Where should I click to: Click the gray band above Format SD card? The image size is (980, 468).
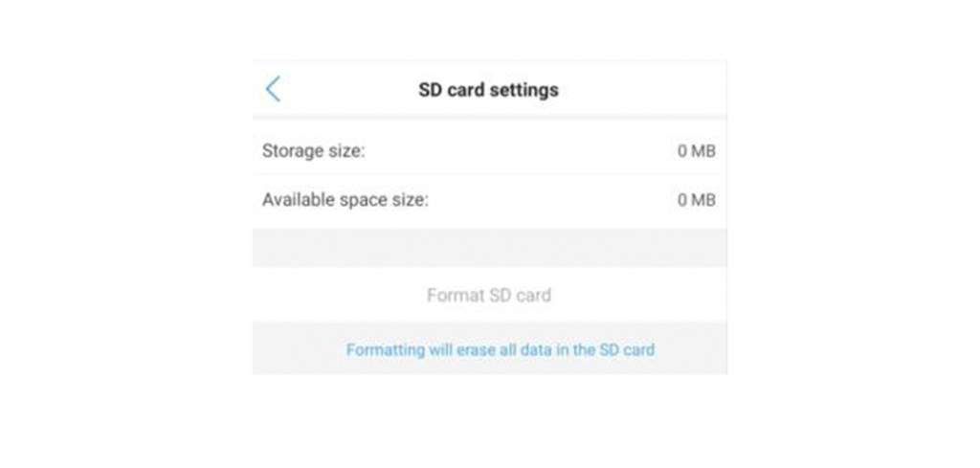coord(489,248)
